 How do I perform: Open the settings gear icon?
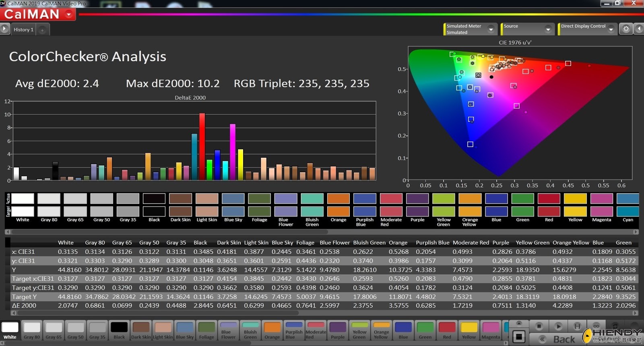pyautogui.click(x=626, y=29)
